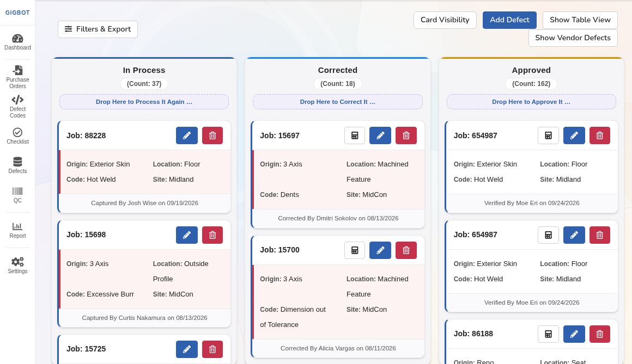This screenshot has height=364, width=632.
Task: Click the Drop Here to Correct It zone
Action: point(337,102)
